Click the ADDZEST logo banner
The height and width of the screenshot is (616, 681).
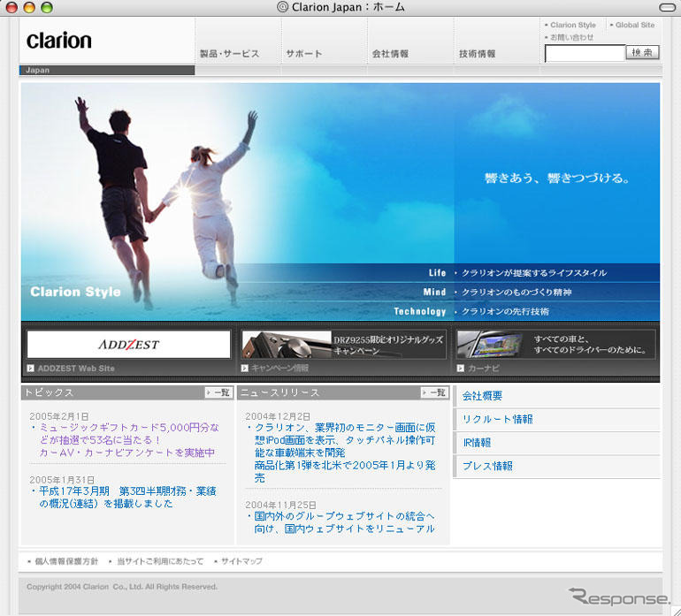tap(128, 345)
